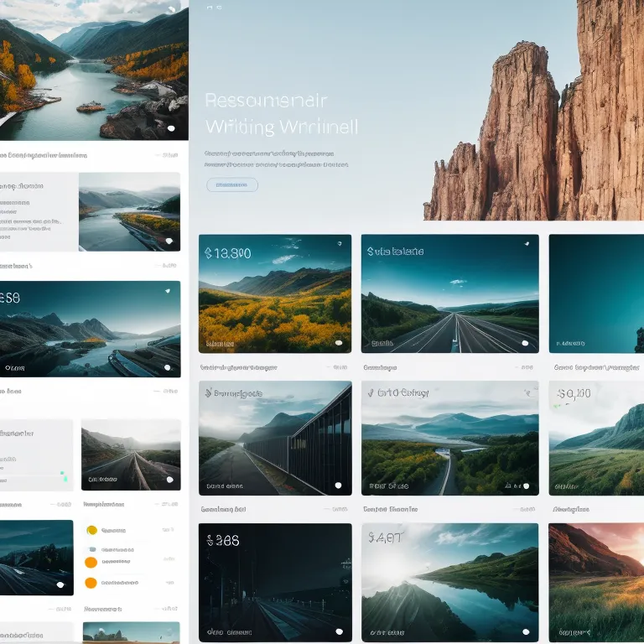
Task: Click the teal slider handle in the sidebar card
Action: tap(64, 475)
